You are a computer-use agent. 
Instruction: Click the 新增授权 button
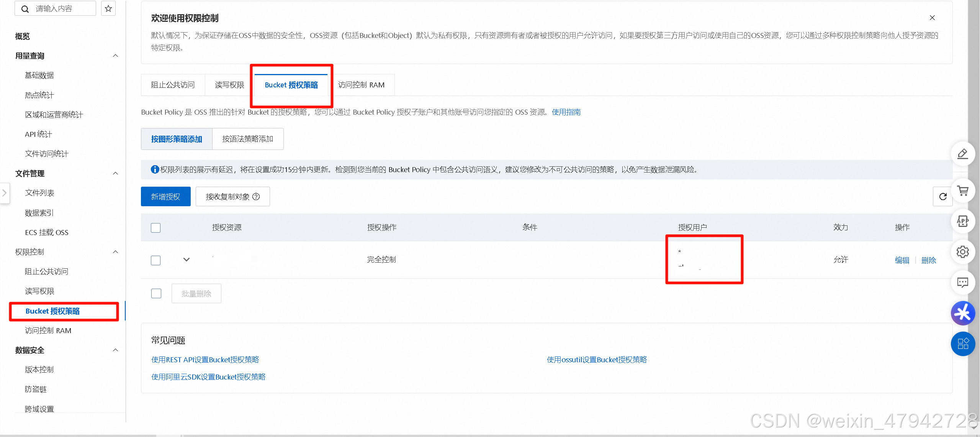(x=165, y=196)
